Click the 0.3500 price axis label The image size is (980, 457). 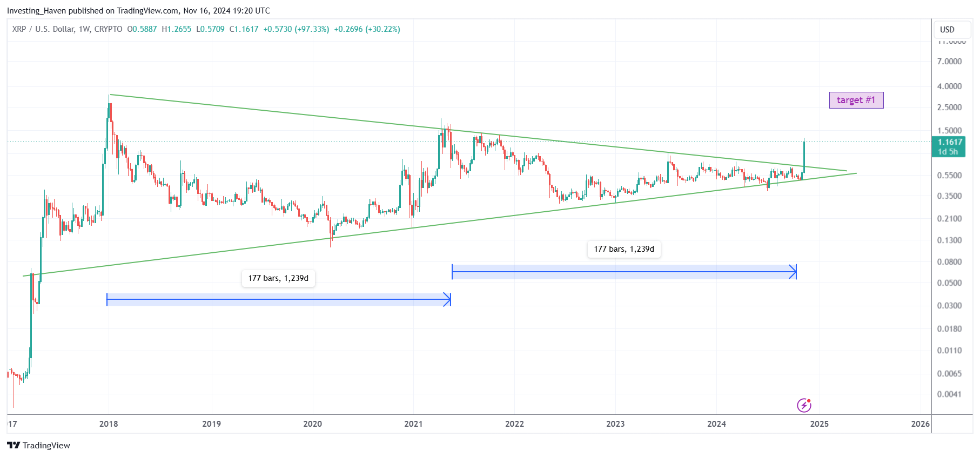(x=950, y=196)
